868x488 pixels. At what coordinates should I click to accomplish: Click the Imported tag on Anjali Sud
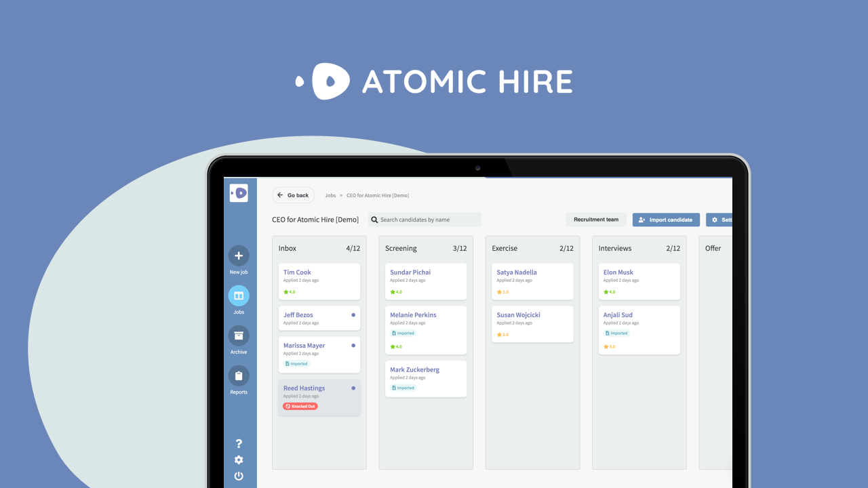pyautogui.click(x=616, y=333)
